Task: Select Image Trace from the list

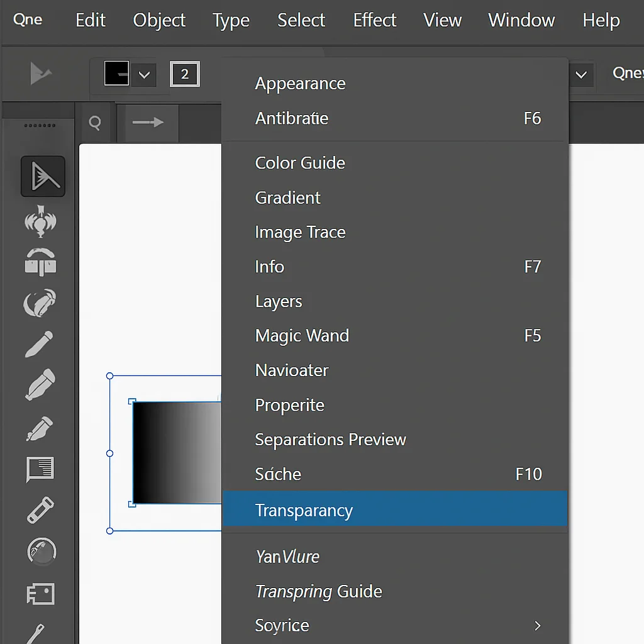Action: [x=395, y=232]
